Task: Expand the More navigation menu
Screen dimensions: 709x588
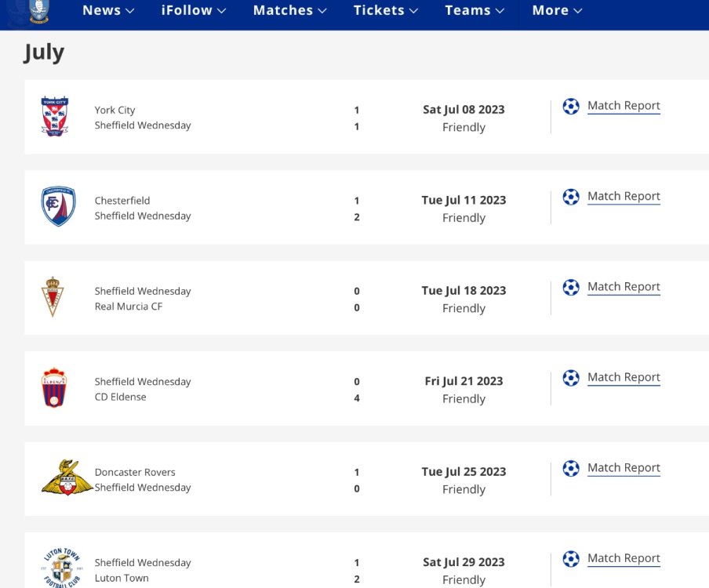Action: pos(557,10)
